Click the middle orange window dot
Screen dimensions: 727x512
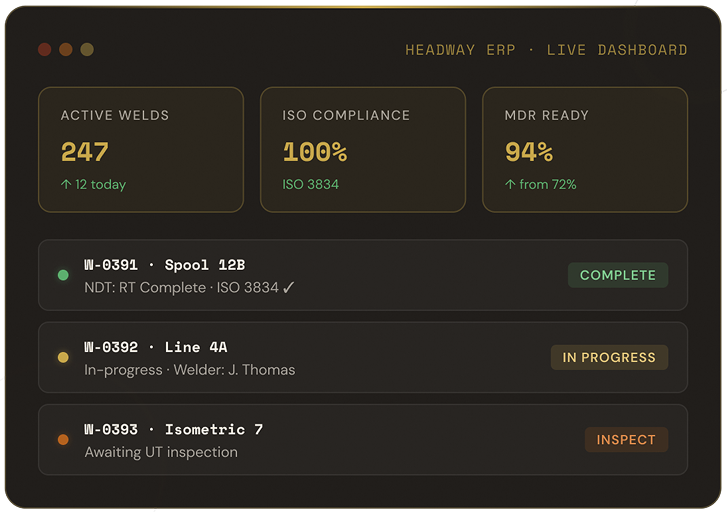tap(66, 49)
